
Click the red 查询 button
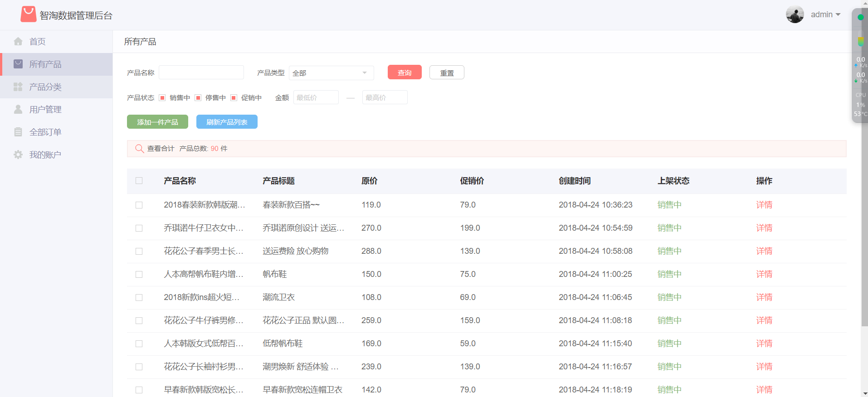[405, 73]
